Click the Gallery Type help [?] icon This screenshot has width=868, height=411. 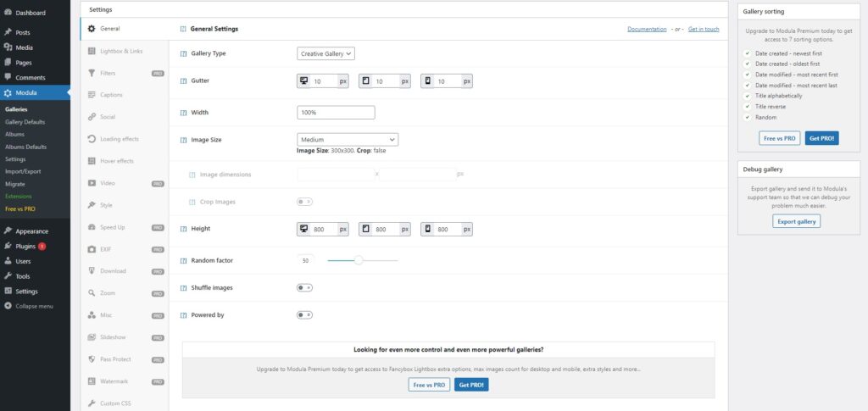pos(184,53)
